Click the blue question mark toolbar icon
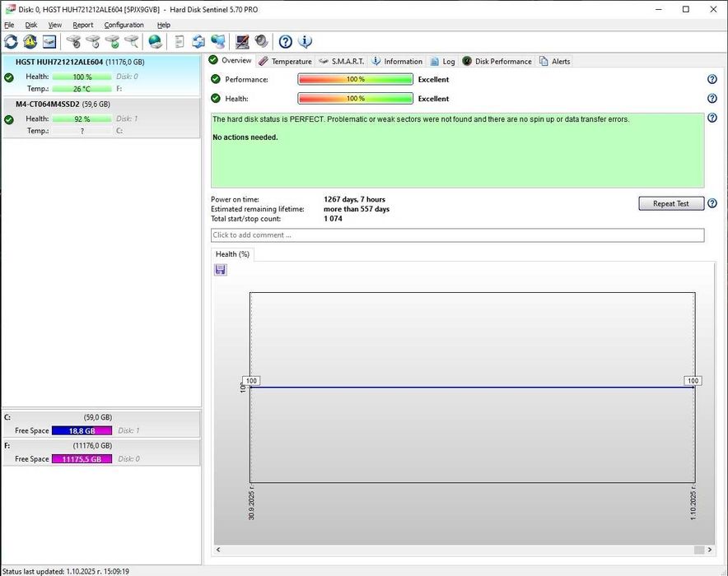This screenshot has width=728, height=576. pyautogui.click(x=285, y=42)
